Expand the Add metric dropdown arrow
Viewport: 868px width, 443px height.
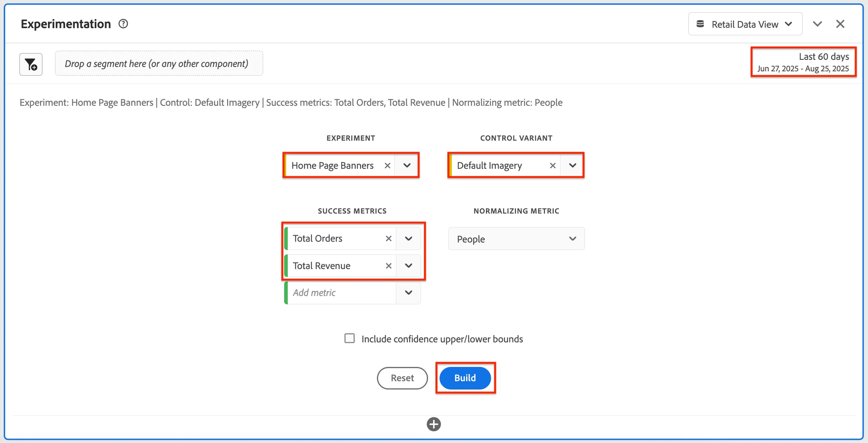coord(409,293)
